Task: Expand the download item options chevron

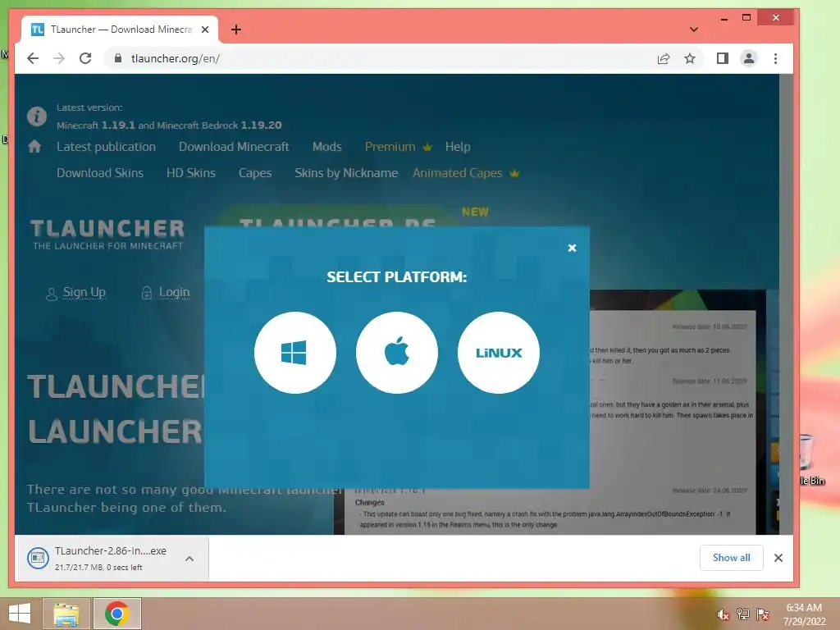Action: 189,559
